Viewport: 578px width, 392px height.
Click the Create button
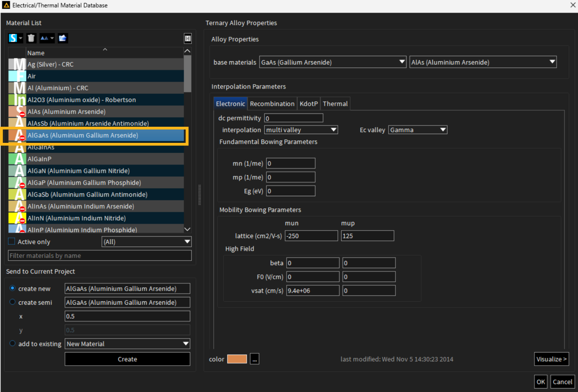coord(128,359)
